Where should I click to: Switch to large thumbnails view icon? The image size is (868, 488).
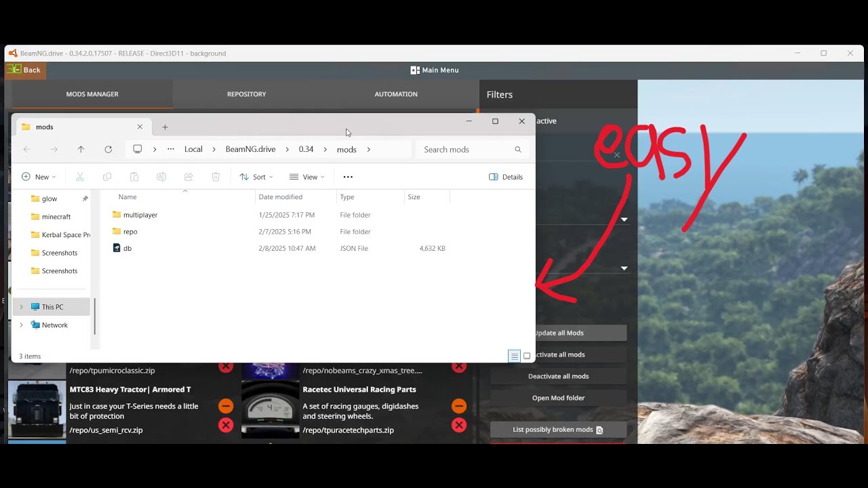[x=527, y=356]
